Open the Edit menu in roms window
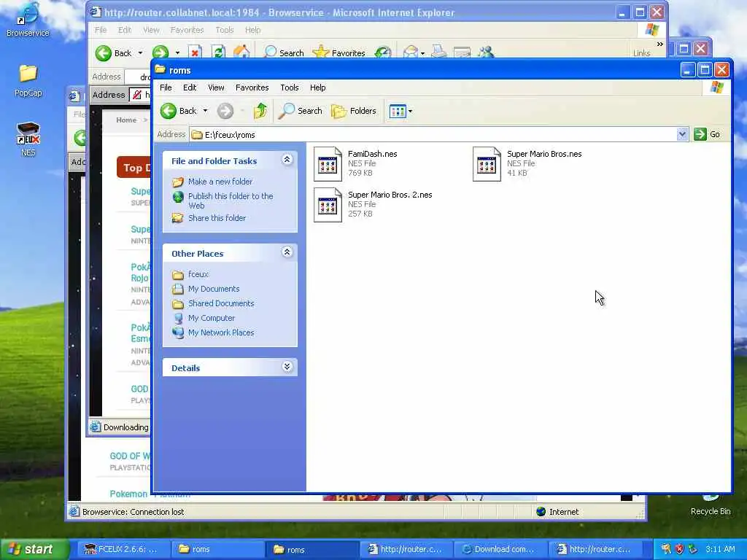 190,87
